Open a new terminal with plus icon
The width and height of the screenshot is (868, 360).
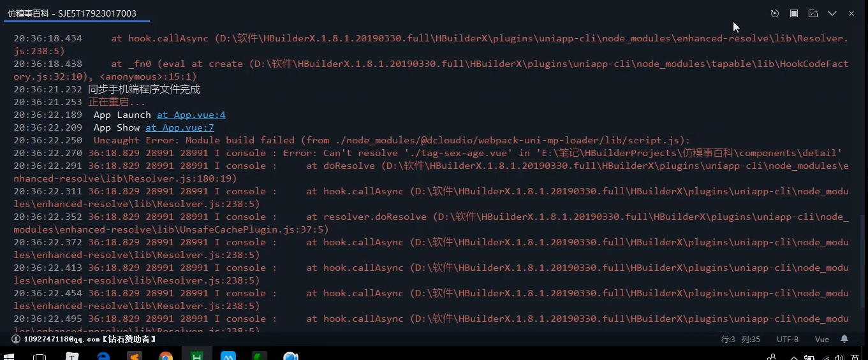click(813, 13)
